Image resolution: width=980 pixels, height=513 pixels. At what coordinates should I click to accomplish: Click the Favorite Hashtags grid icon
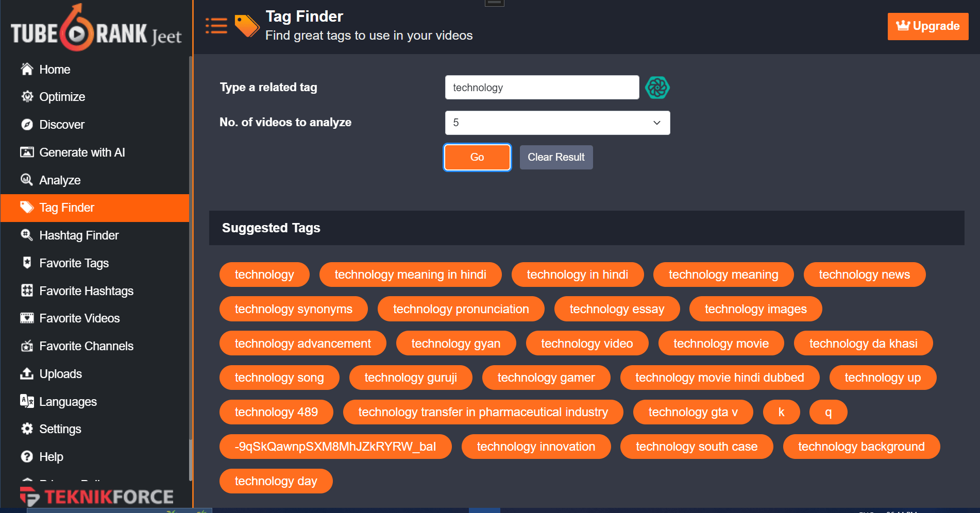[x=27, y=290]
